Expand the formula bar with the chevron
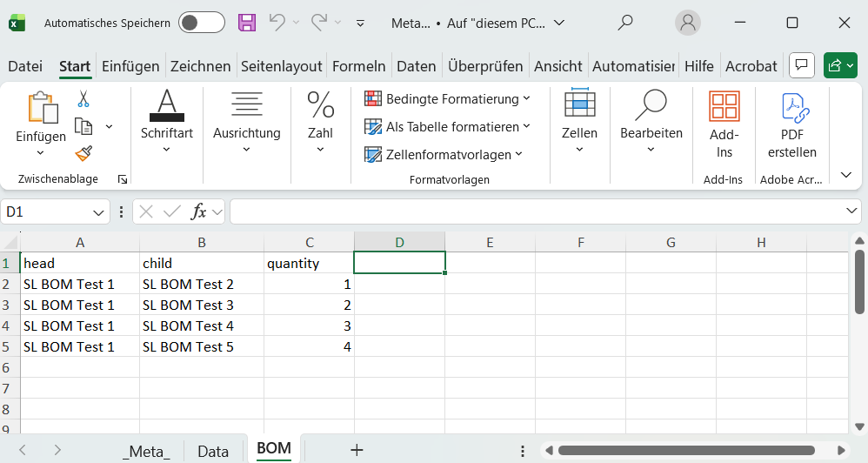This screenshot has height=463, width=868. [851, 211]
